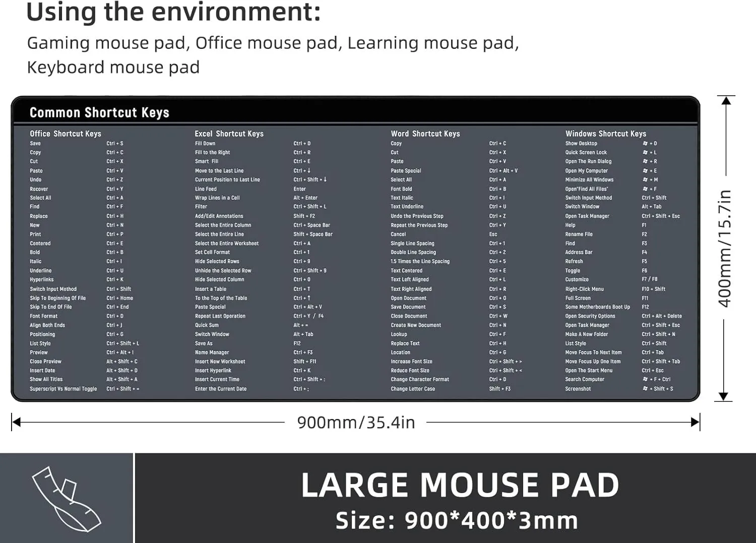Click 'Change Character Format' entry
The height and width of the screenshot is (543, 756).
click(x=420, y=380)
